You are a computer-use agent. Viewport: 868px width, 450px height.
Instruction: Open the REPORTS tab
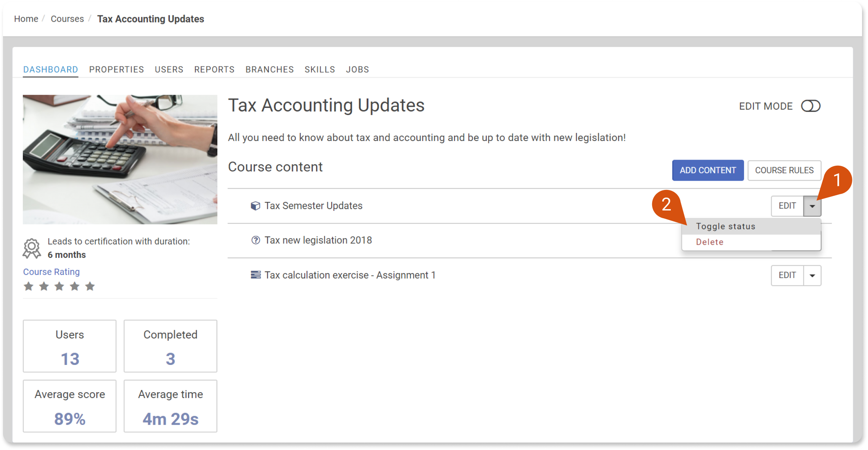(214, 69)
